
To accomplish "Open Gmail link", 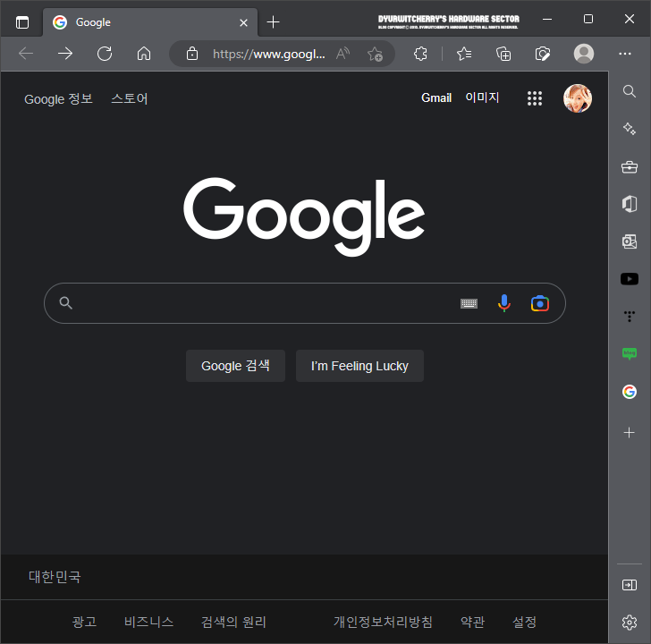I will pyautogui.click(x=436, y=98).
